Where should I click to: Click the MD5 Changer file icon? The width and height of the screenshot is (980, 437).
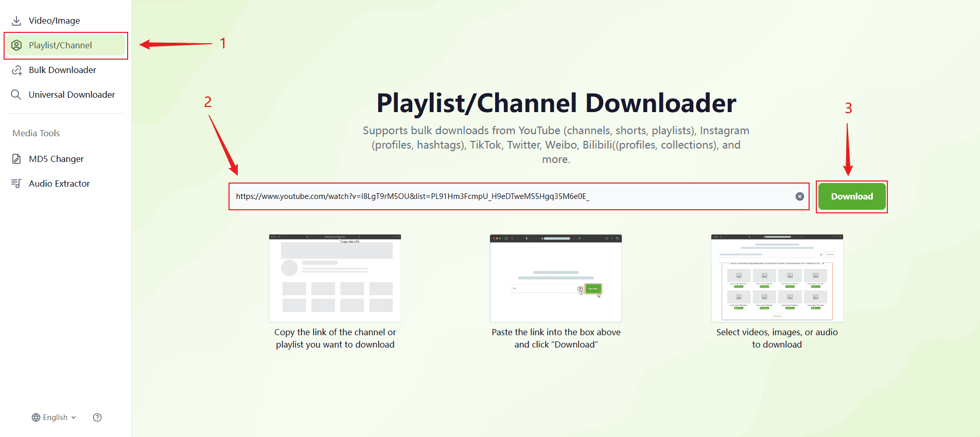(16, 159)
